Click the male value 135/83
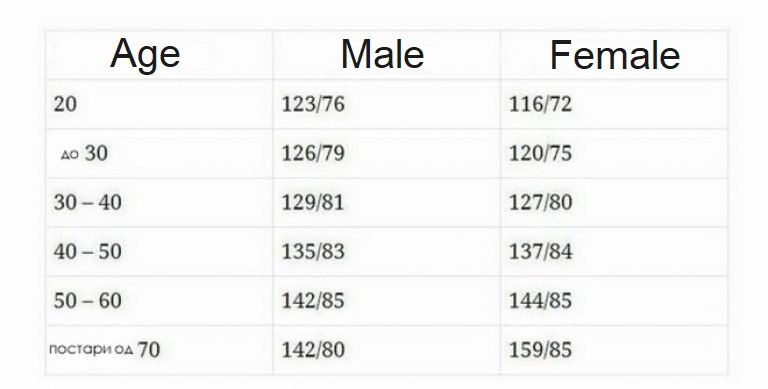 (x=313, y=251)
